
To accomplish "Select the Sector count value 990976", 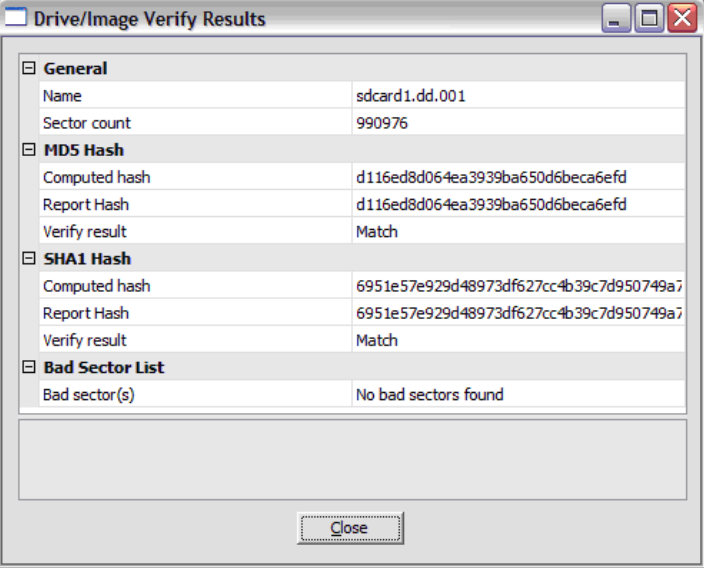I will [x=381, y=123].
